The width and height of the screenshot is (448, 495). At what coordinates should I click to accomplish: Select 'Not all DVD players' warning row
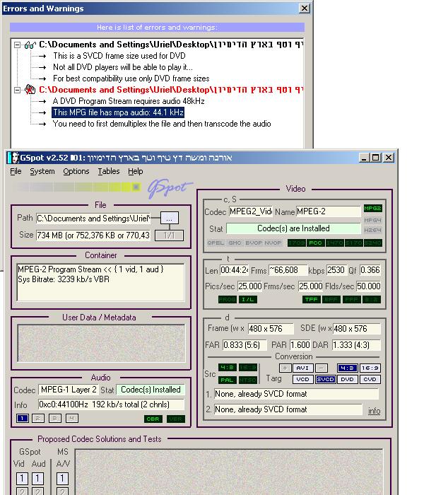pyautogui.click(x=123, y=67)
